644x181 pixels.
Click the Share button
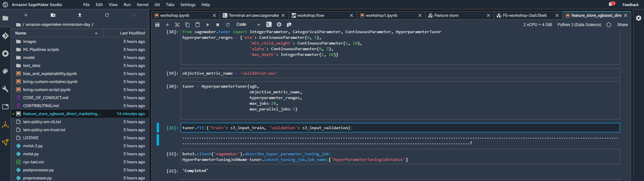tap(623, 25)
